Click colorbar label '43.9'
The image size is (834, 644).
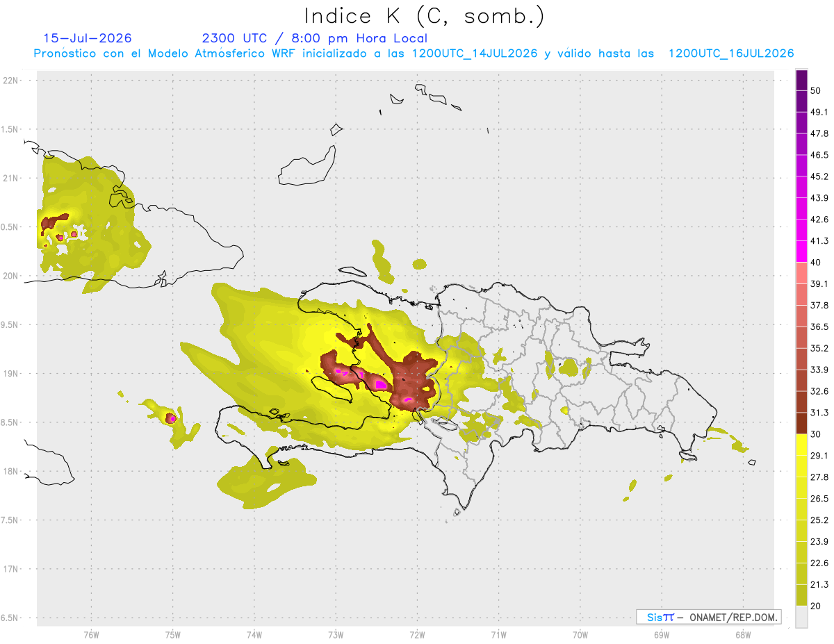pos(819,198)
